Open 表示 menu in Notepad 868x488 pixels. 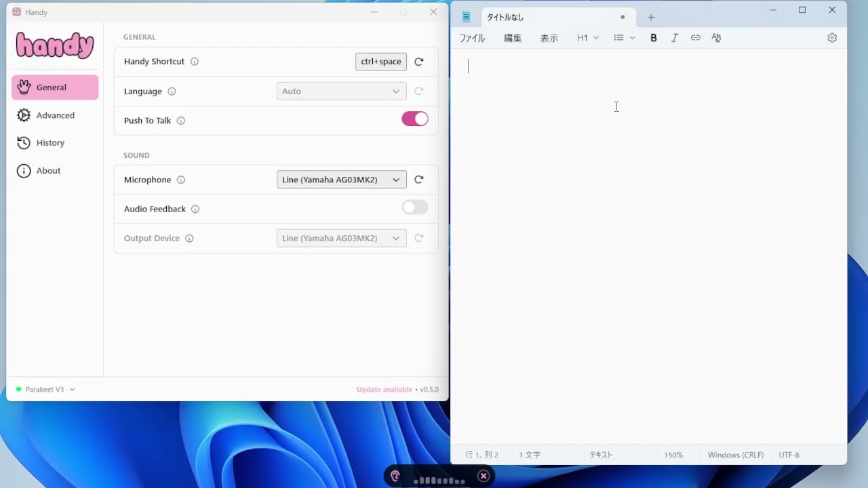point(549,38)
